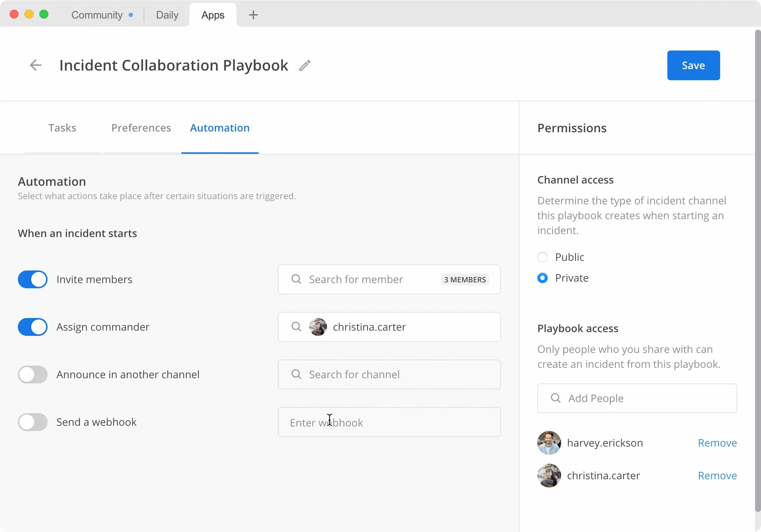
Task: Turn off Assign commander toggle
Action: coord(33,327)
